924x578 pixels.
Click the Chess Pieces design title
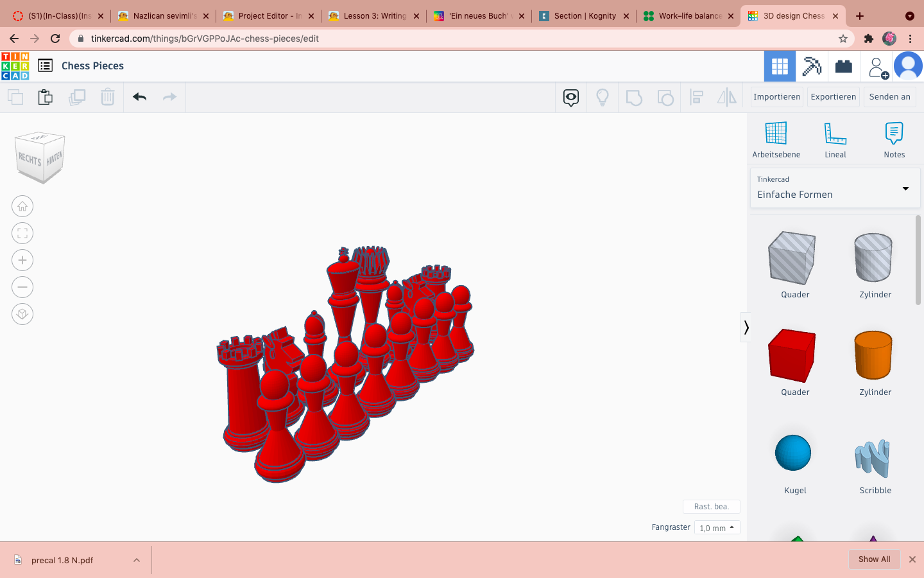pyautogui.click(x=92, y=66)
